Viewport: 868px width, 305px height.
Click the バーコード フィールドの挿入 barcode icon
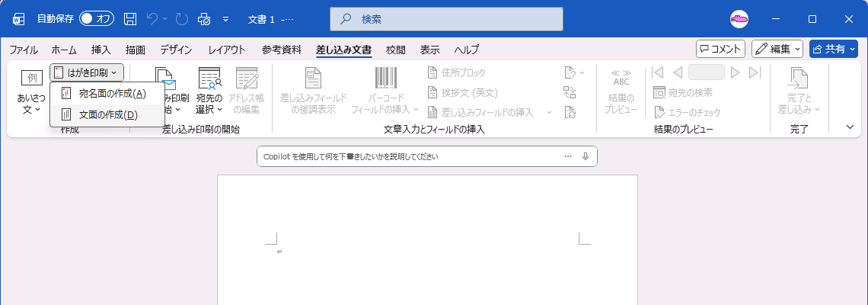pyautogui.click(x=385, y=78)
